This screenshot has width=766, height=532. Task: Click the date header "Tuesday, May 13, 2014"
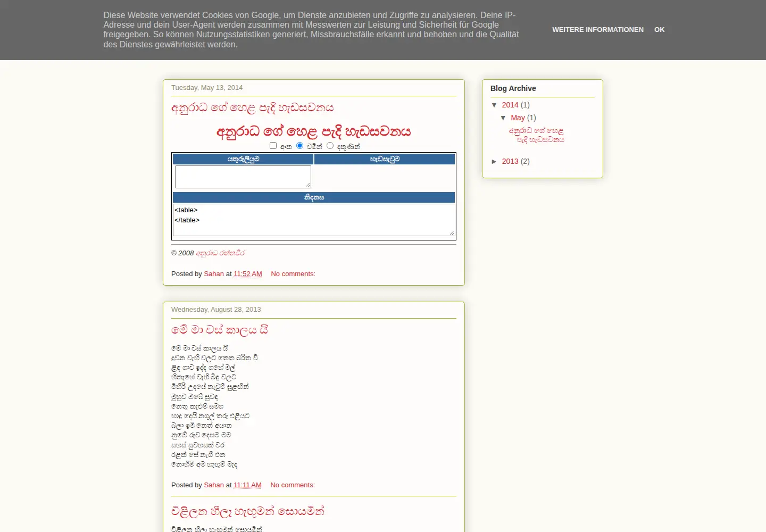pyautogui.click(x=207, y=88)
